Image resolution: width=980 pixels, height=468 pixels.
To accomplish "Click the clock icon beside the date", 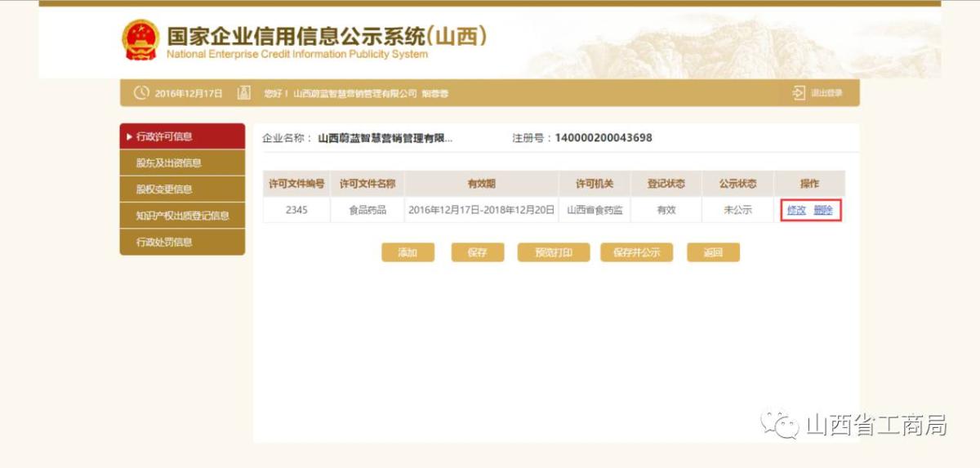I will coord(141,93).
